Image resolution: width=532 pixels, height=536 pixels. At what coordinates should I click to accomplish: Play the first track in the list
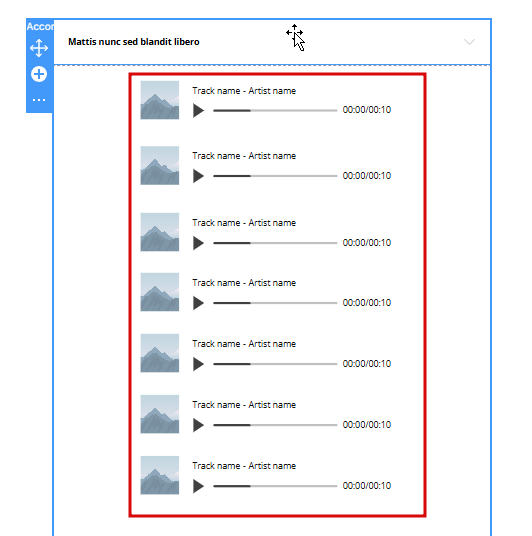198,110
